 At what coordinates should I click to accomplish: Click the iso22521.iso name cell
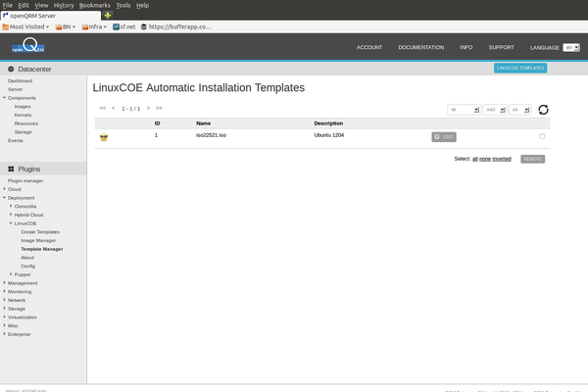click(211, 135)
